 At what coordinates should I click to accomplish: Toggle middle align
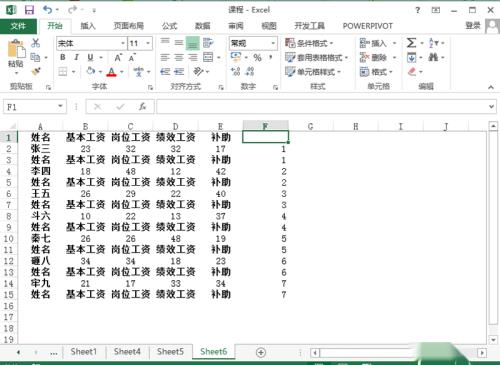(179, 43)
